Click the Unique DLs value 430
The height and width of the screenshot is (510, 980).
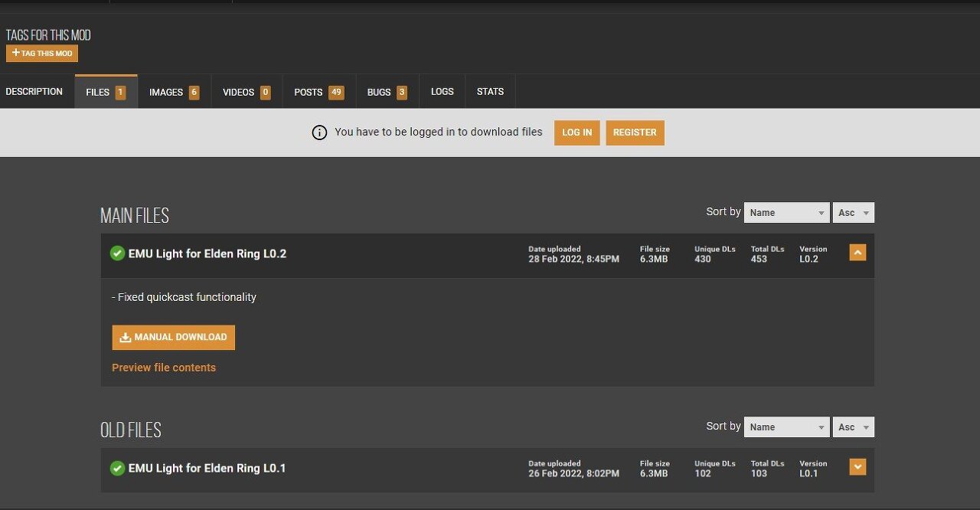tap(703, 259)
